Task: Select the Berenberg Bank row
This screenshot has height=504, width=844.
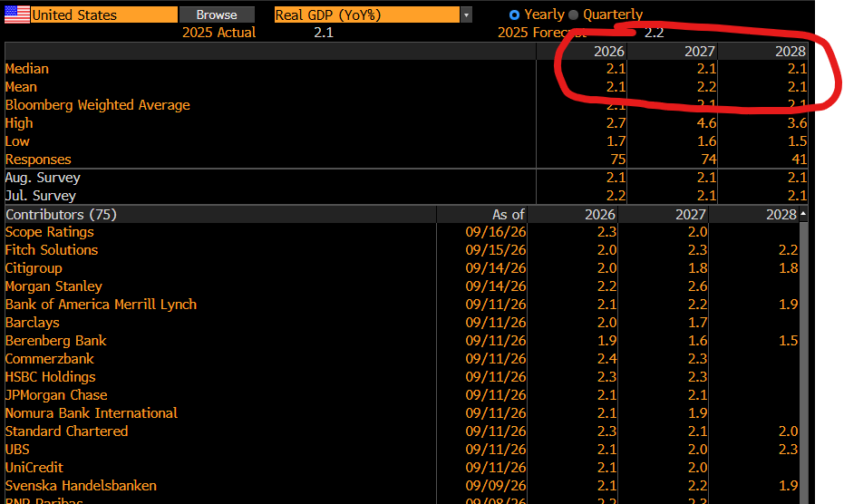Action: (402, 341)
